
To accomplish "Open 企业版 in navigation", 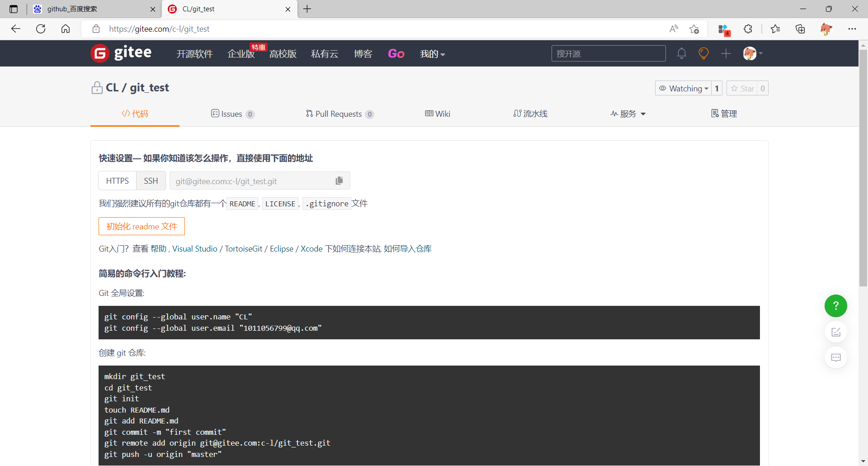I will point(241,54).
